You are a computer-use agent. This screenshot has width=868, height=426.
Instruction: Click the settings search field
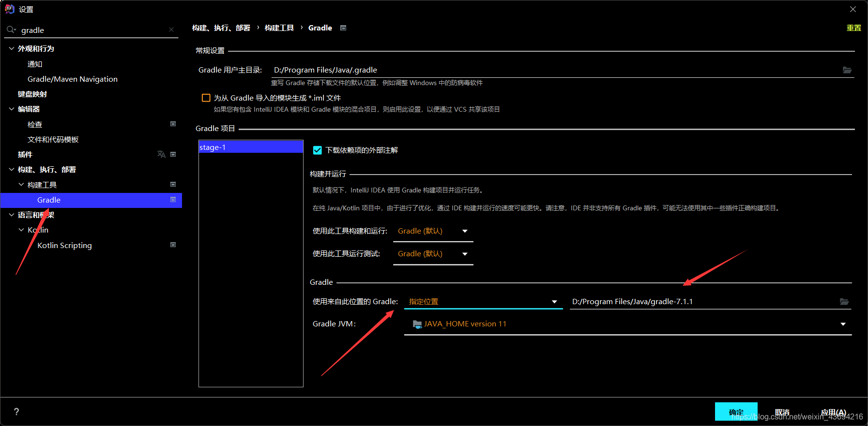click(92, 30)
